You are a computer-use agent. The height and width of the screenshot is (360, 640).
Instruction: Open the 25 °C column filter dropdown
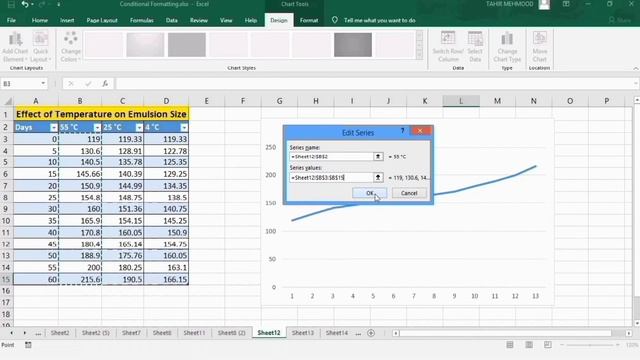coord(139,128)
